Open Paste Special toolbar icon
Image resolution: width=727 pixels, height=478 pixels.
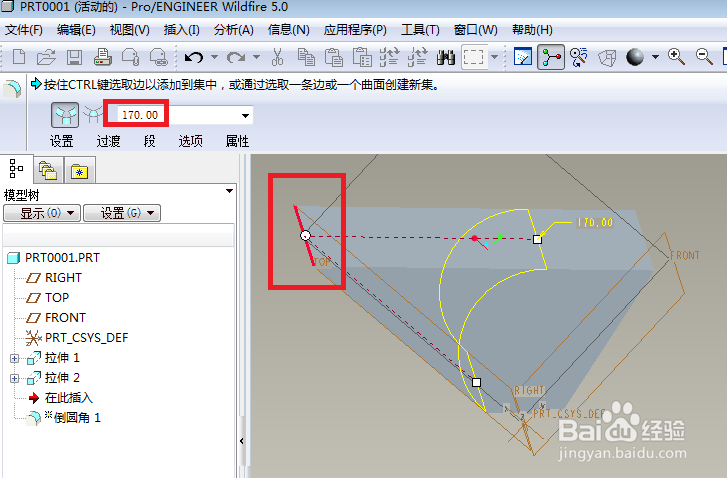pyautogui.click(x=362, y=57)
